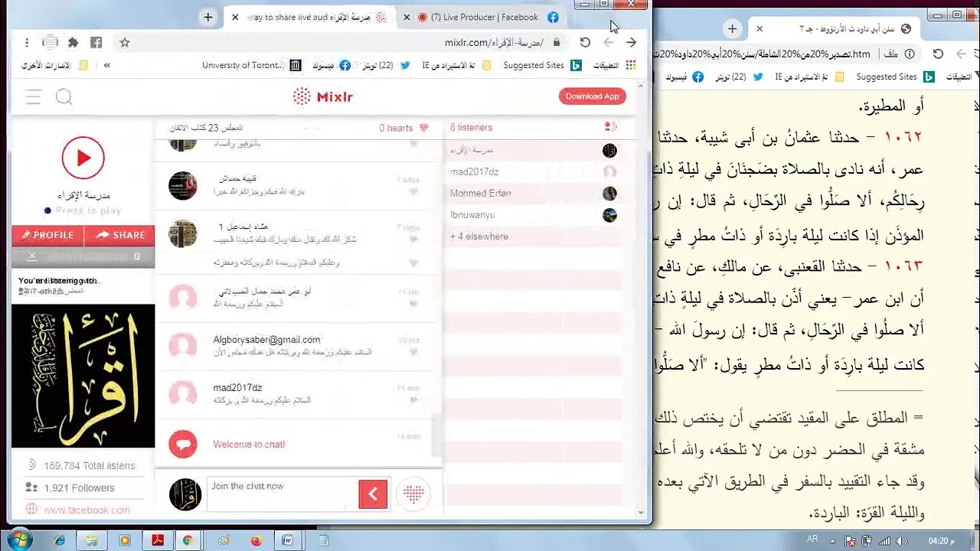Open University of Toronto bookmark
Image resolution: width=980 pixels, height=551 pixels.
tap(252, 65)
